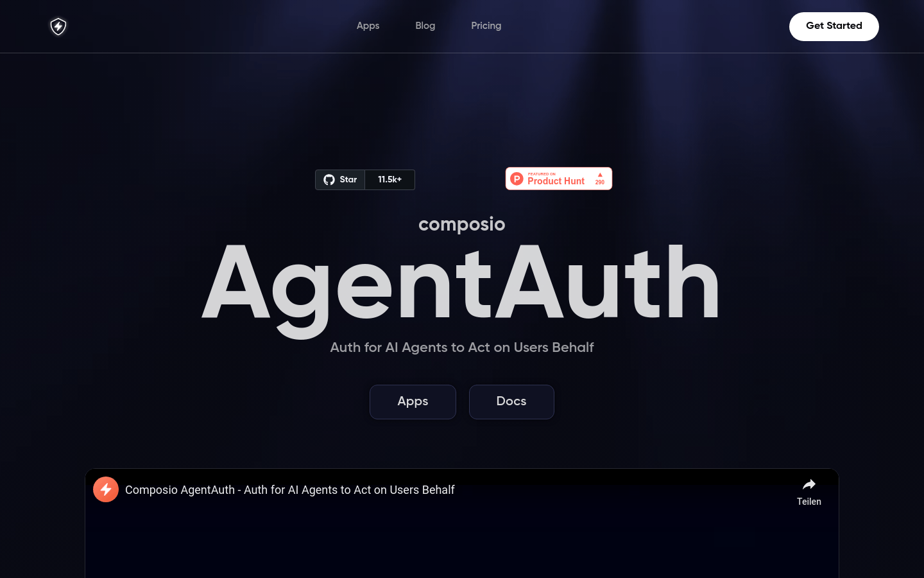The width and height of the screenshot is (924, 578).
Task: Click the Product Hunt P logo
Action: tap(517, 179)
